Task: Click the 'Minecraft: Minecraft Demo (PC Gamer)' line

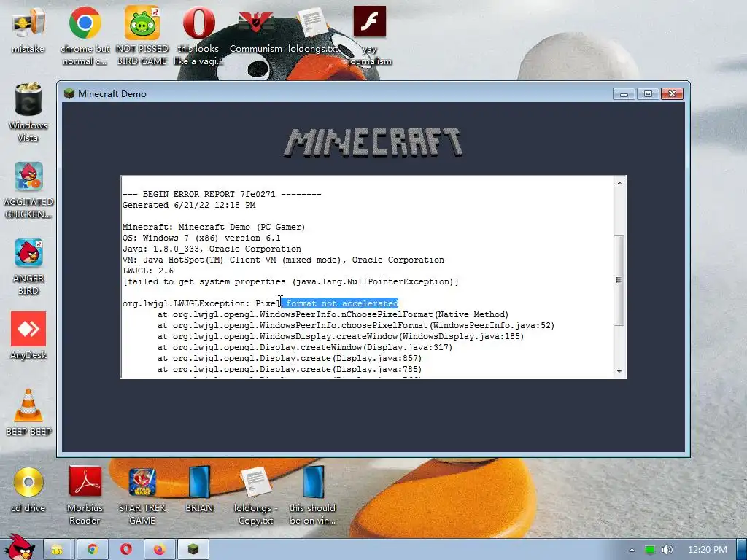Action: [x=214, y=227]
